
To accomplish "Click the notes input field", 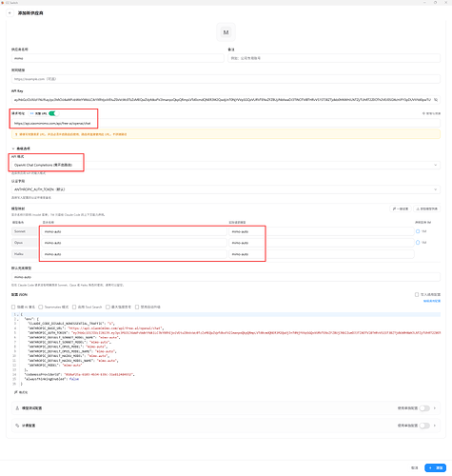I will click(x=334, y=58).
